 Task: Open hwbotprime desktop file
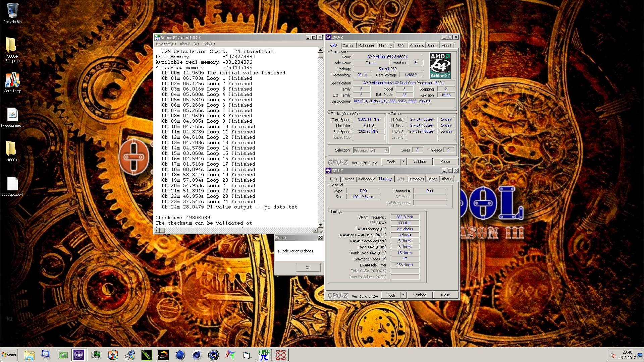12,117
